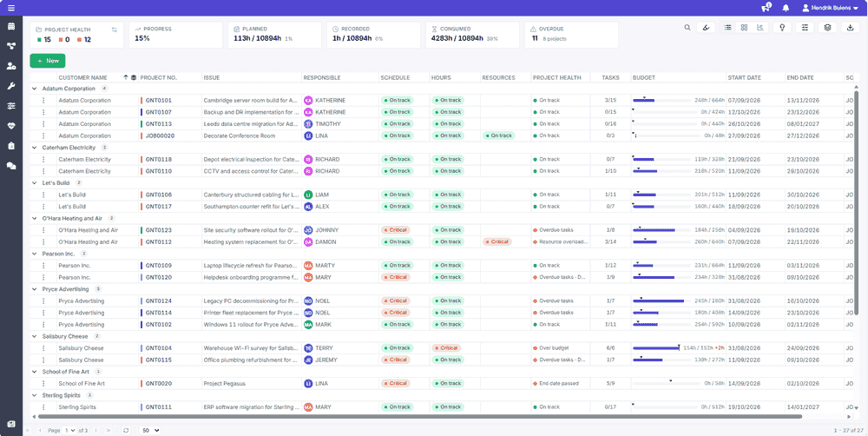
Task: Open the wrench tools sidebar icon
Action: point(11,86)
